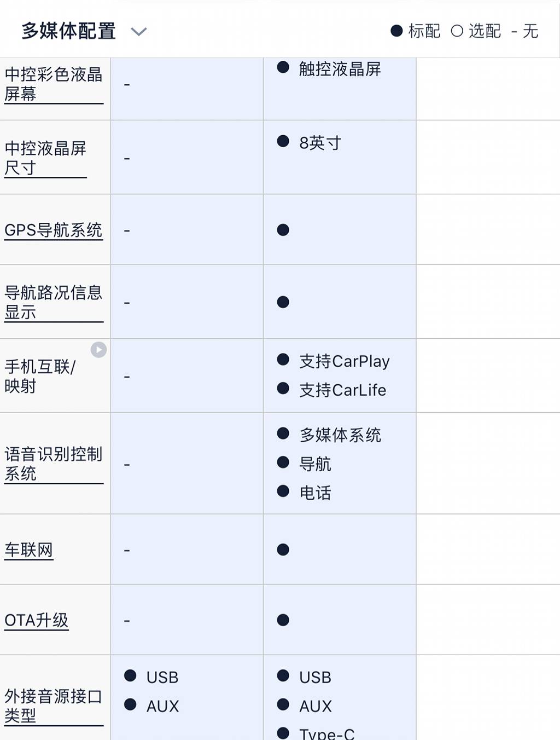
Task: Click the OTA升级 label link
Action: point(36,620)
